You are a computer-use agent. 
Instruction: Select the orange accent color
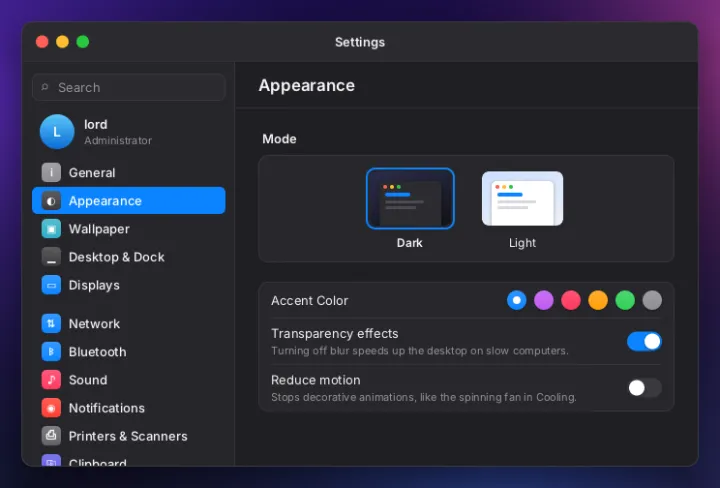[598, 300]
